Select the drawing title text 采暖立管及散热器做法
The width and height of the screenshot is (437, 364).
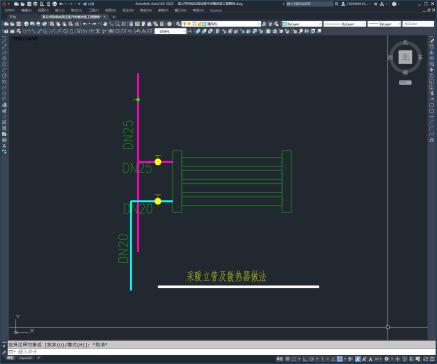[x=226, y=276]
